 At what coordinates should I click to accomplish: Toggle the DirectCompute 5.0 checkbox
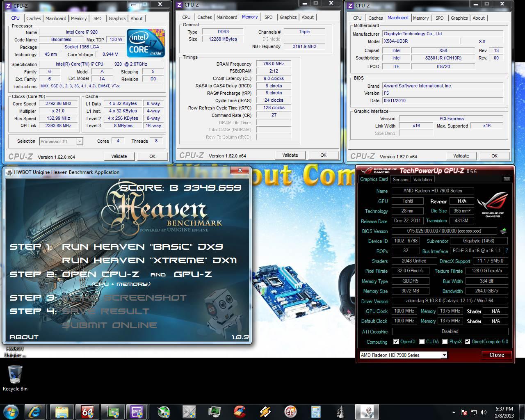(x=467, y=342)
